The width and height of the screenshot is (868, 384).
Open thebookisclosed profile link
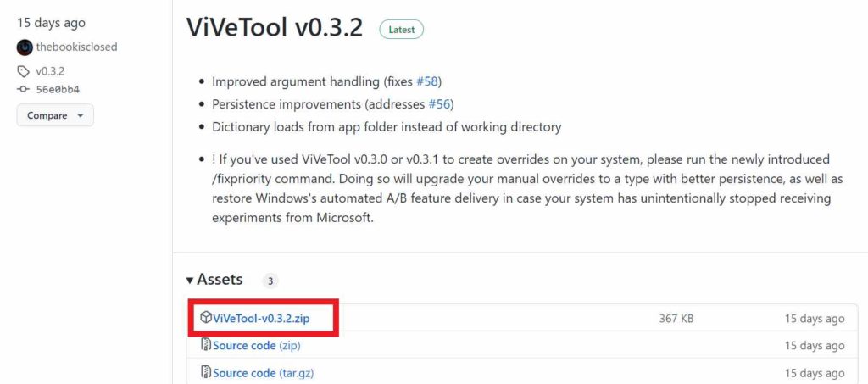coord(76,47)
